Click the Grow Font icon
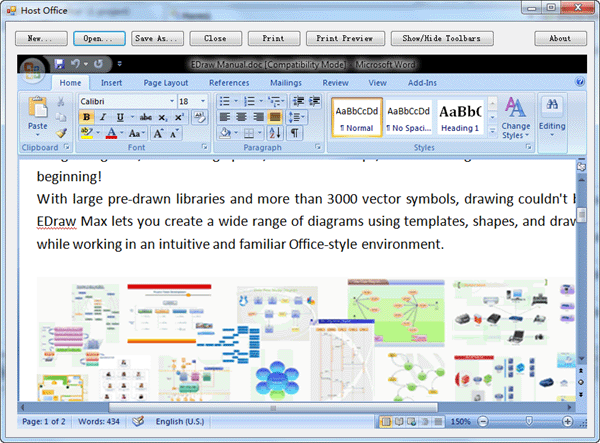Image resolution: width=600 pixels, height=443 pixels. pos(157,133)
